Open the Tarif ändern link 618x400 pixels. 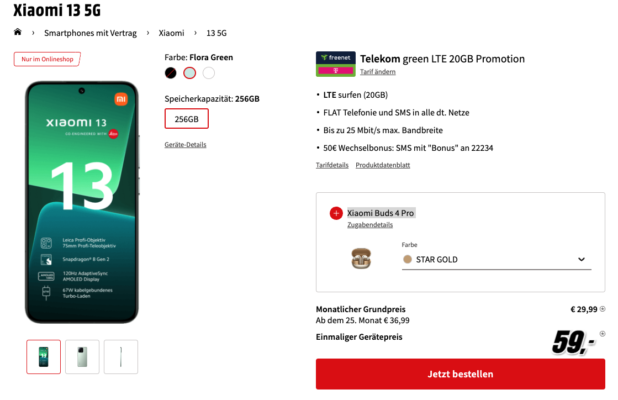point(378,72)
